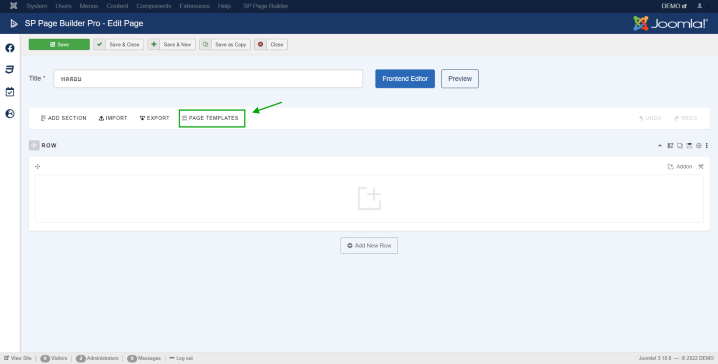Click Save & Close
The width and height of the screenshot is (718, 364).
tap(119, 44)
